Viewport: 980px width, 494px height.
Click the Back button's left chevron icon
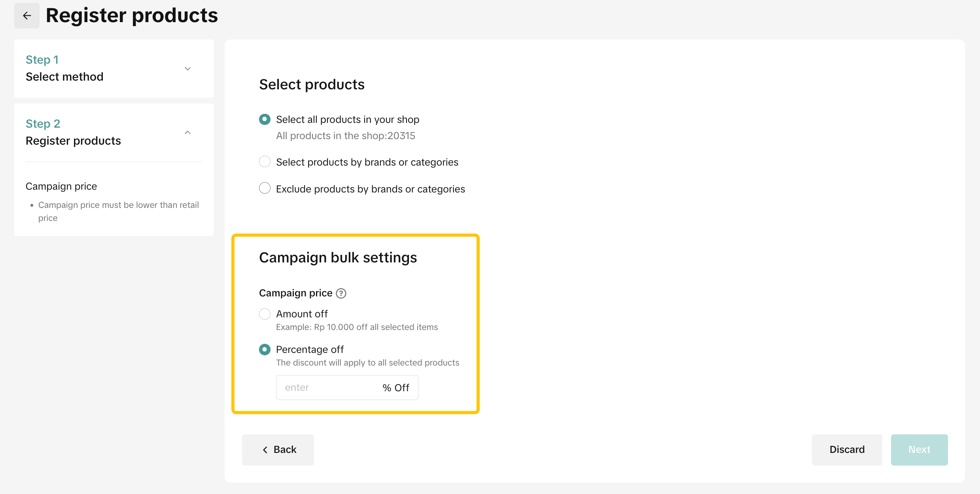tap(265, 450)
